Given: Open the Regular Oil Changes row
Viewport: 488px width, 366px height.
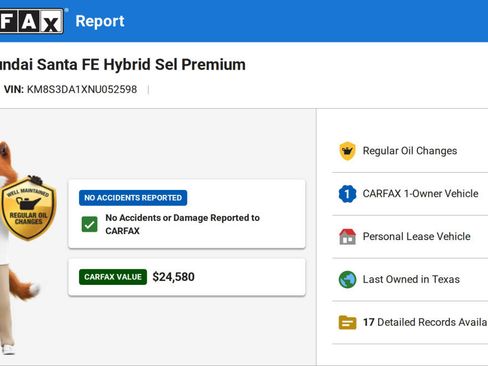Looking at the screenshot, I should click(410, 151).
